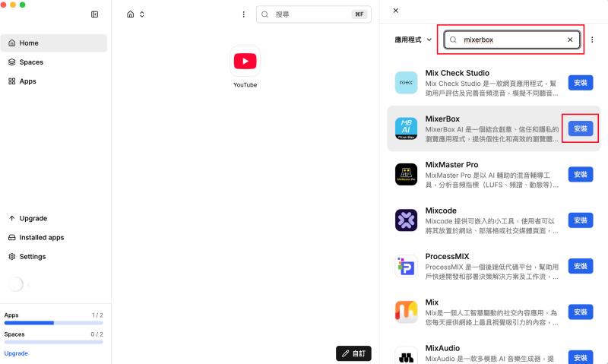The width and height of the screenshot is (608, 364).
Task: Install MixMaster Pro
Action: [581, 175]
